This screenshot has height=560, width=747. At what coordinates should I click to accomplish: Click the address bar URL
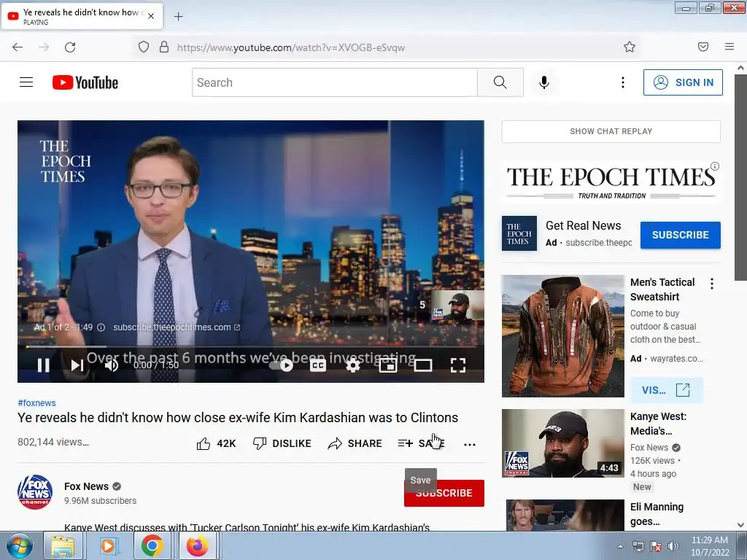click(x=290, y=47)
